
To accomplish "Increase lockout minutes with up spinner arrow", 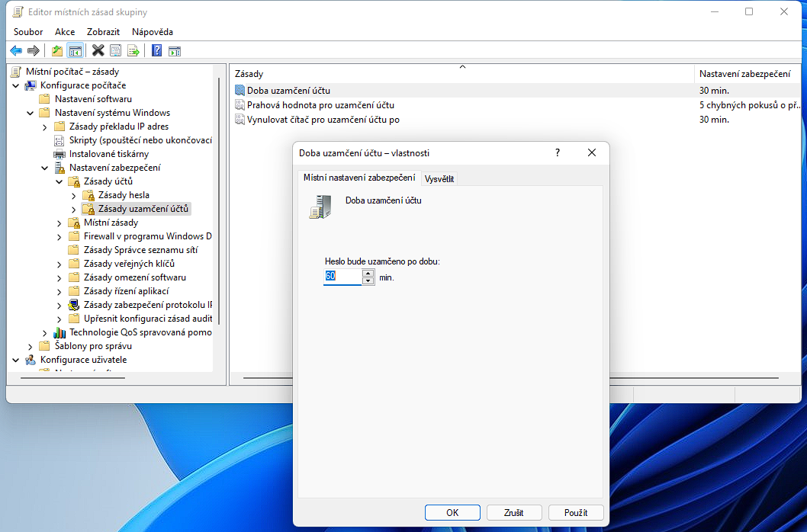I will pos(368,273).
